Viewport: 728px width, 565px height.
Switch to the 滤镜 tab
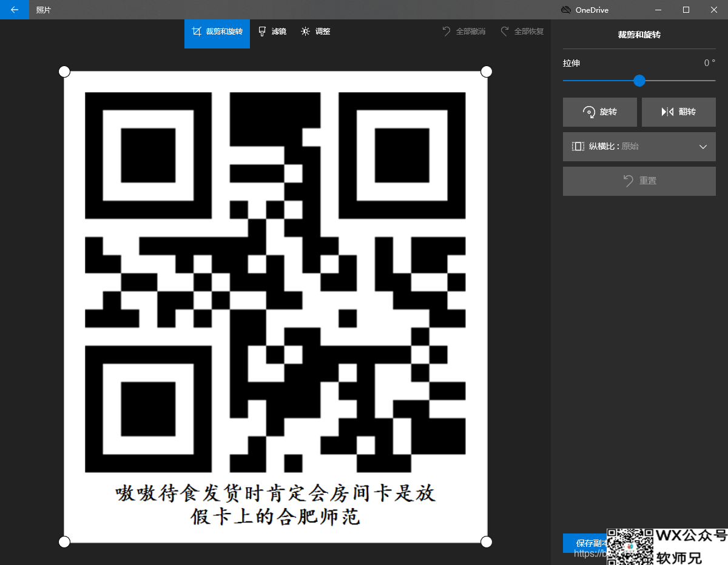(272, 32)
